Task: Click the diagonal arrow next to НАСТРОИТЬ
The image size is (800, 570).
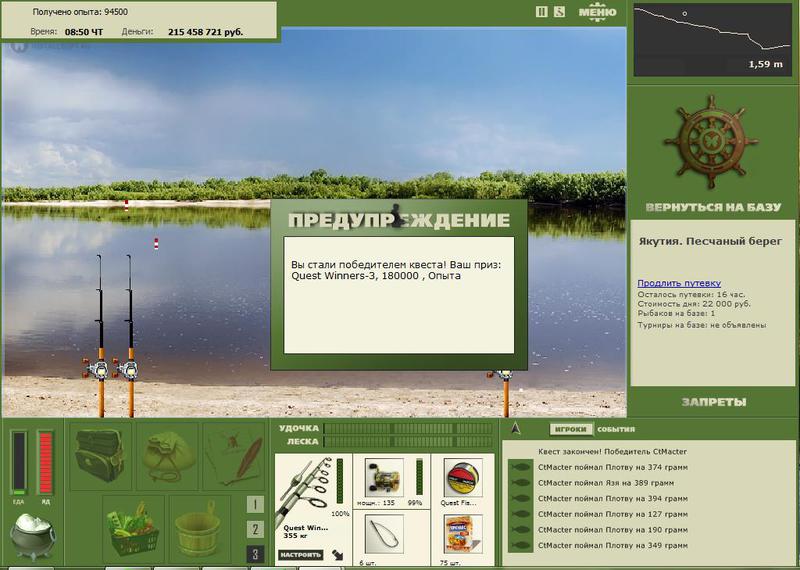Action: coord(337,555)
